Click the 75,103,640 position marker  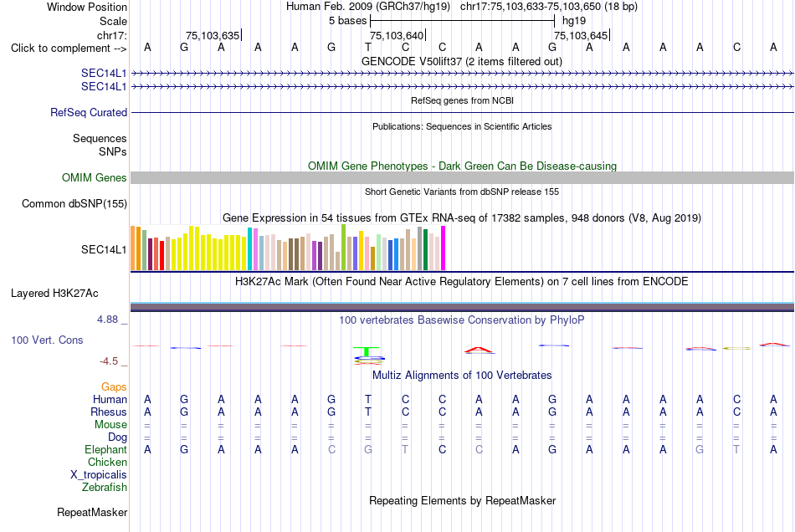tap(397, 35)
